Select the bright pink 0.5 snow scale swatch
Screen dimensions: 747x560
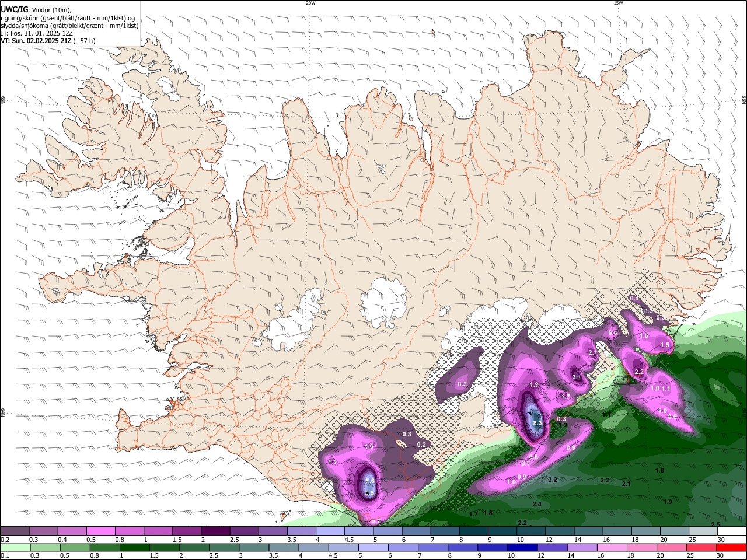tap(100, 531)
